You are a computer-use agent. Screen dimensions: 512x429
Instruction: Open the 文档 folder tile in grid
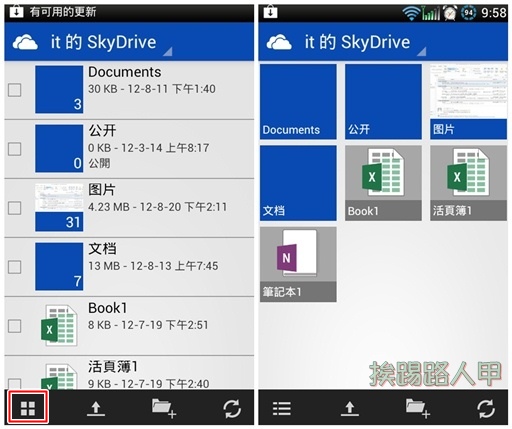point(298,183)
